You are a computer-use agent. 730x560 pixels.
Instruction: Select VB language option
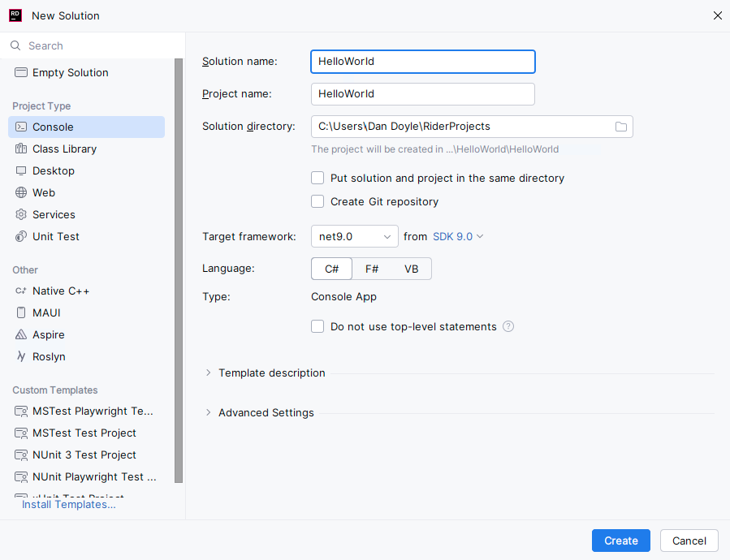point(411,269)
